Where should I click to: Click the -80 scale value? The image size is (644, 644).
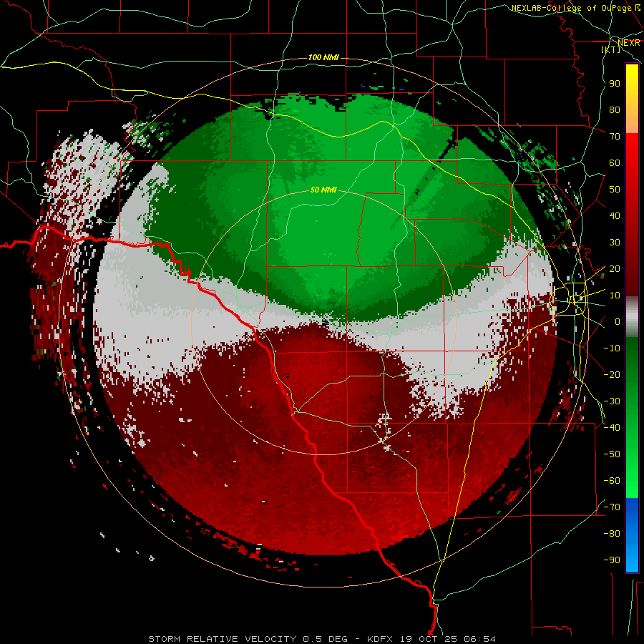coord(612,534)
